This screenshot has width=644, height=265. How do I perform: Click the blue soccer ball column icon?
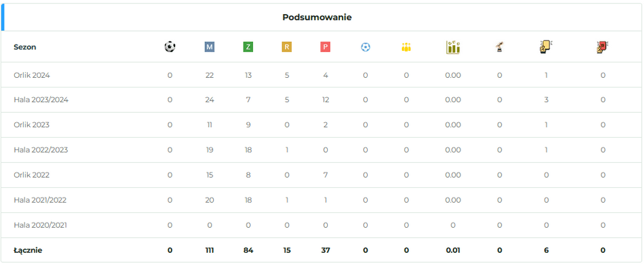(365, 47)
